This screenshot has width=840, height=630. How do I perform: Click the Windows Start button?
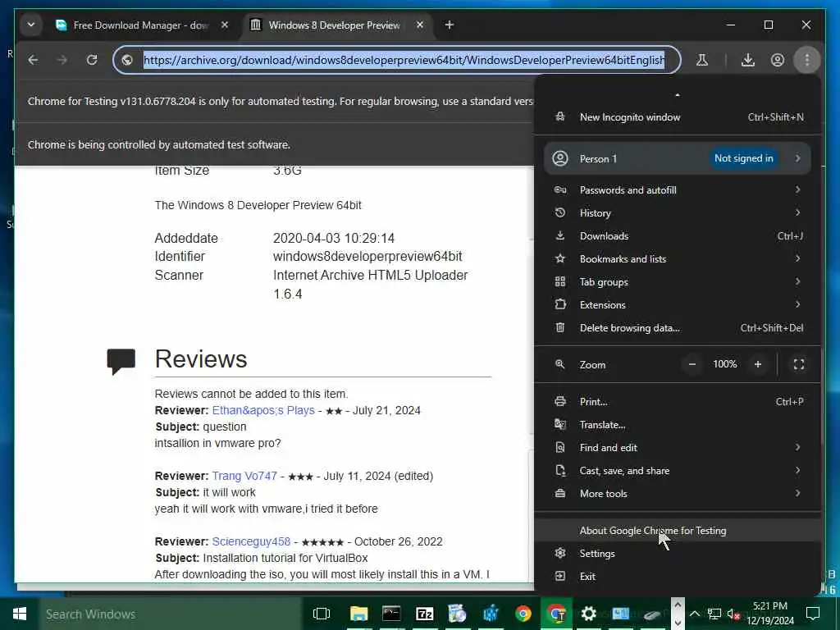click(x=20, y=614)
